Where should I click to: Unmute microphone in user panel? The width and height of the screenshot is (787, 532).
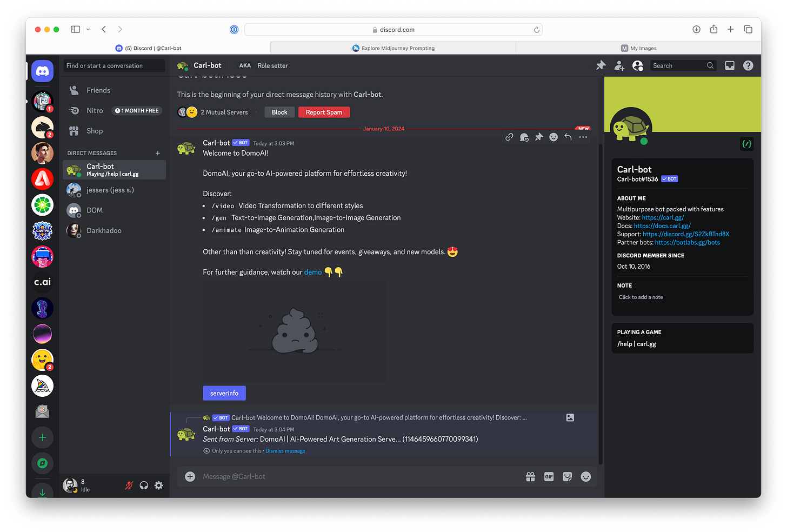click(129, 486)
